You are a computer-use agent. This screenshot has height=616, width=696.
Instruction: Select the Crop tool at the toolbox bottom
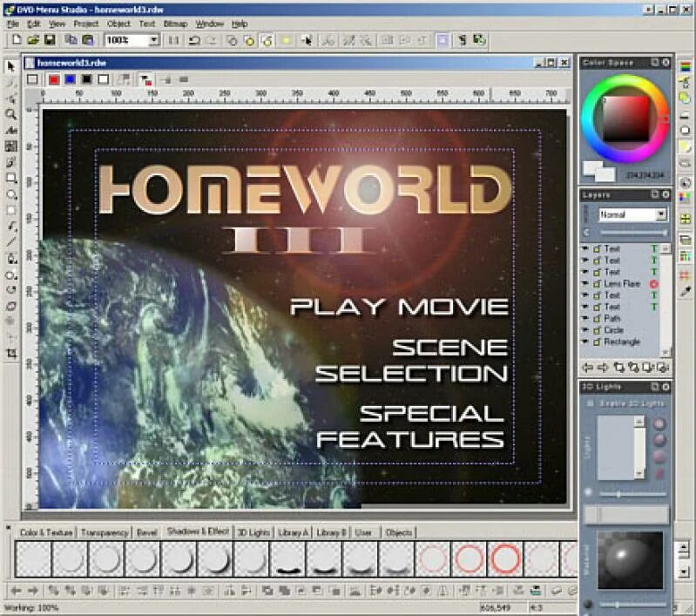pos(11,354)
